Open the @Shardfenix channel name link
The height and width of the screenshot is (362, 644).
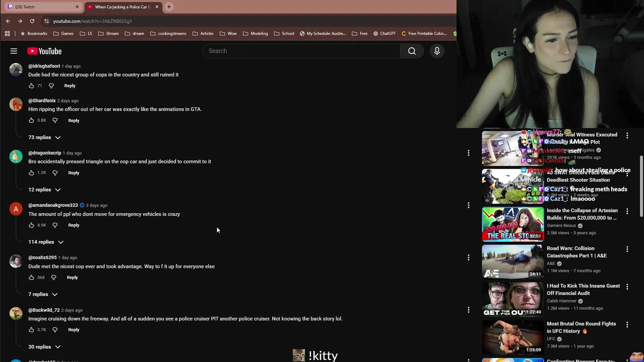coord(42,101)
